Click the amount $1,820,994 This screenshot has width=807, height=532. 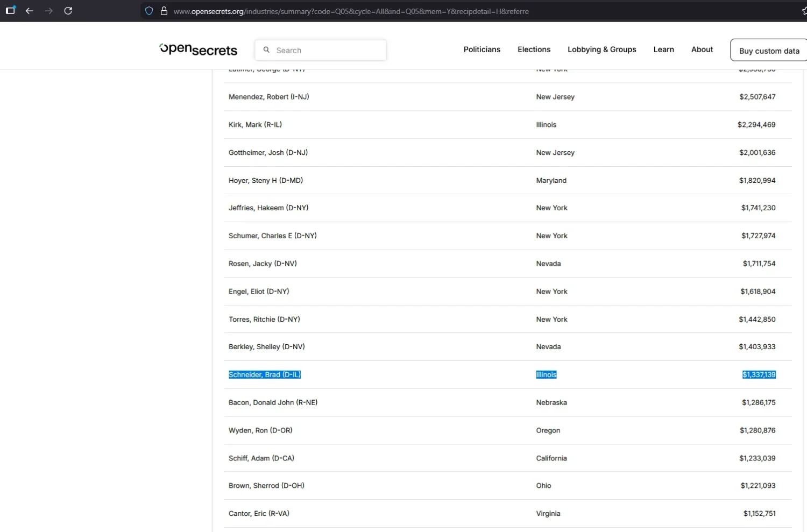(x=758, y=181)
